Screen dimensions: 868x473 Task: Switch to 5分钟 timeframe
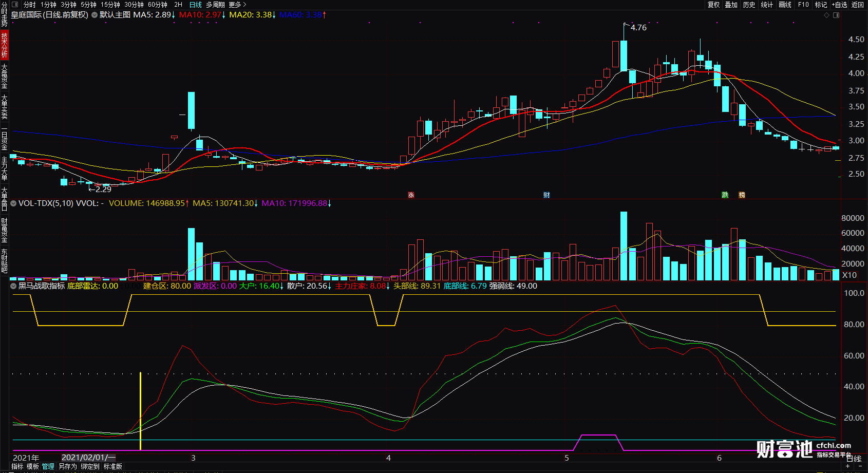pyautogui.click(x=88, y=5)
